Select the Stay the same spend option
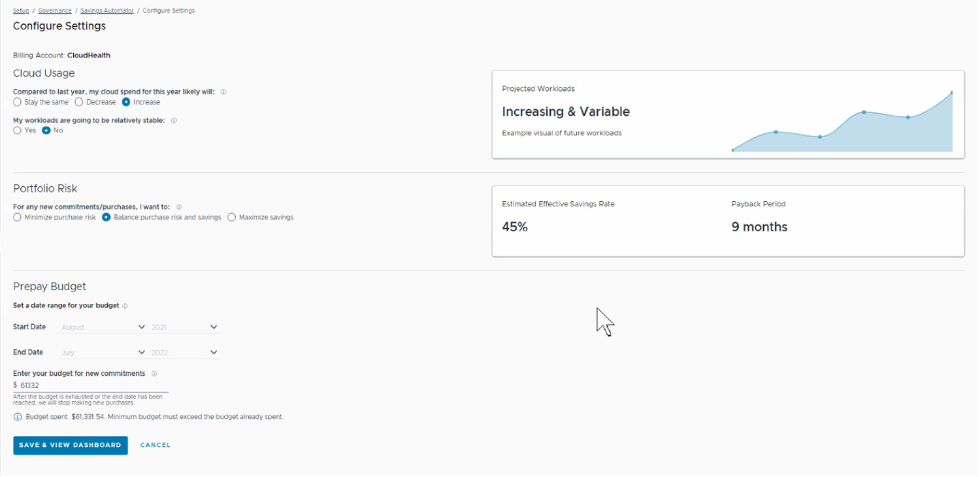 [17, 102]
